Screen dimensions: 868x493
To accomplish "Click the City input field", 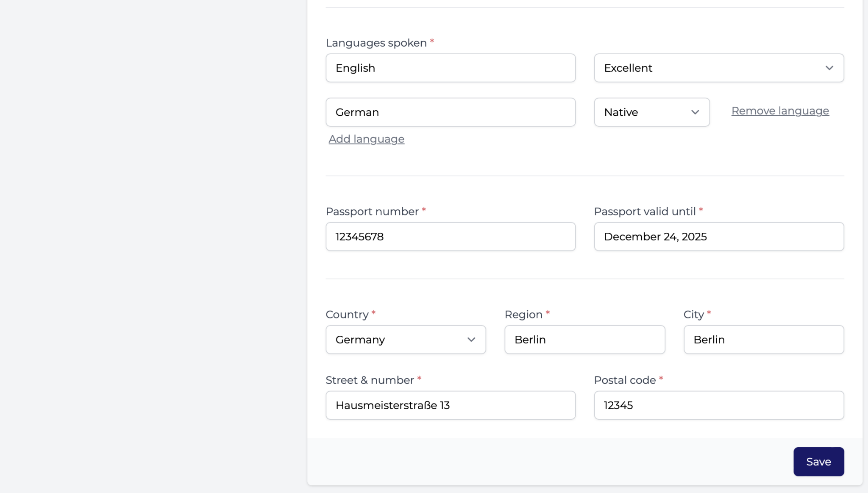I will pyautogui.click(x=764, y=340).
